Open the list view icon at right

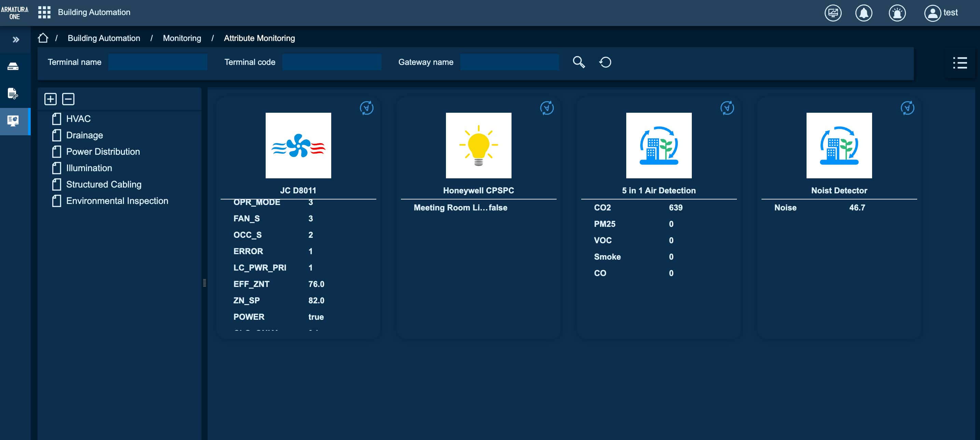960,63
